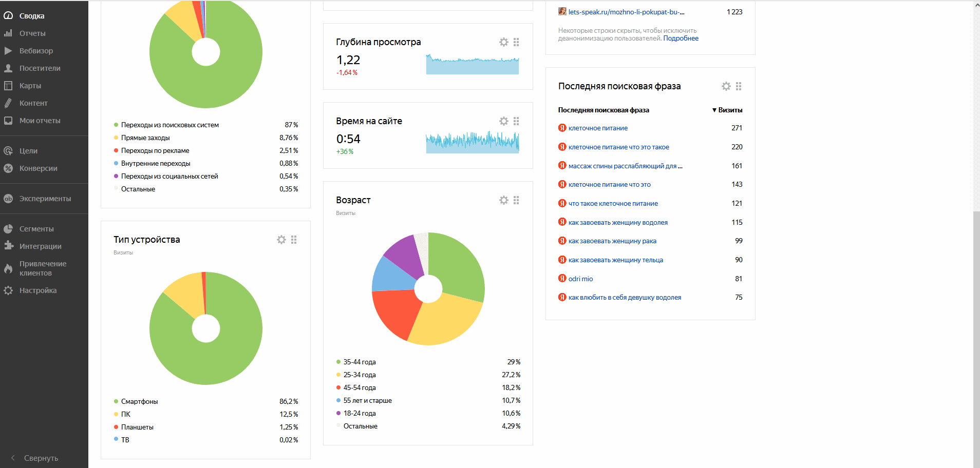Click the Карты sidebar icon
This screenshot has width=980, height=468.
[x=8, y=86]
